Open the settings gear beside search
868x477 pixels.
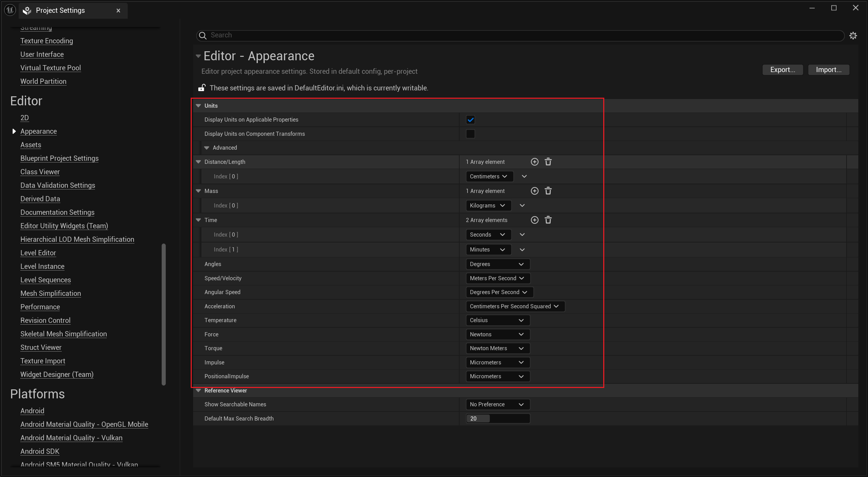[x=853, y=36]
